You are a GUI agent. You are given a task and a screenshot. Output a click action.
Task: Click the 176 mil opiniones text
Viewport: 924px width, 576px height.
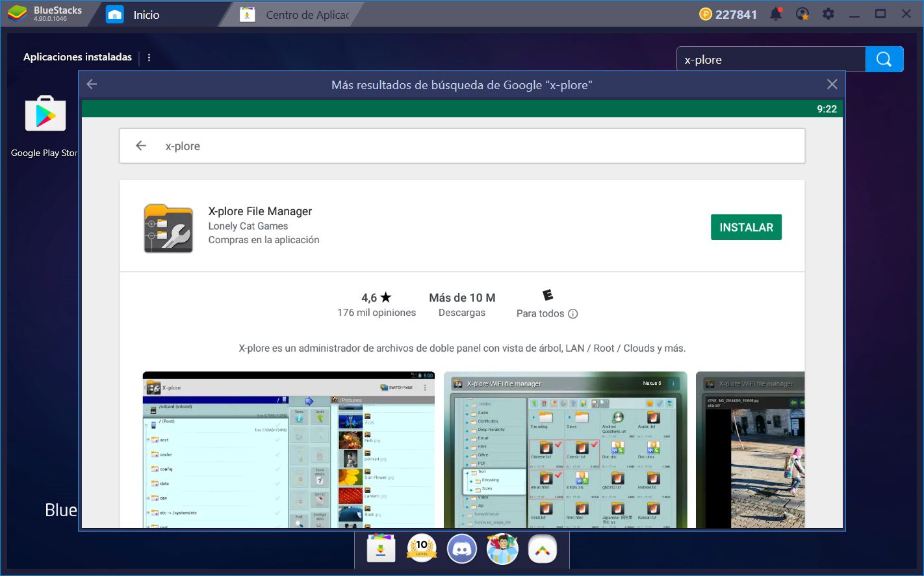[376, 313]
